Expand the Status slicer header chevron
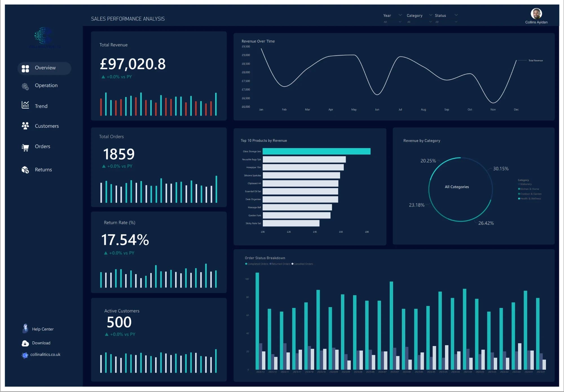564x392 pixels. (x=456, y=15)
